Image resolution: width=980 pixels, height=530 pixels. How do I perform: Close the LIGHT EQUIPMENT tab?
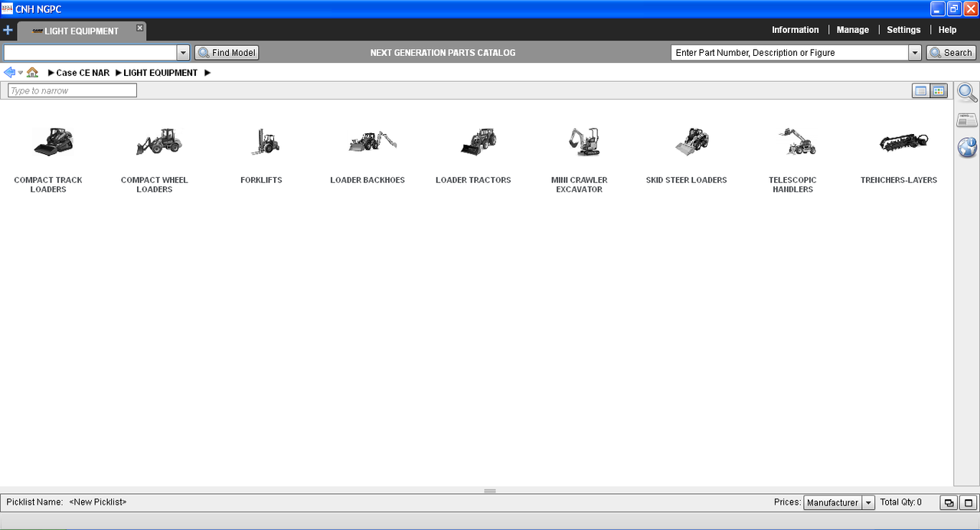pyautogui.click(x=140, y=28)
